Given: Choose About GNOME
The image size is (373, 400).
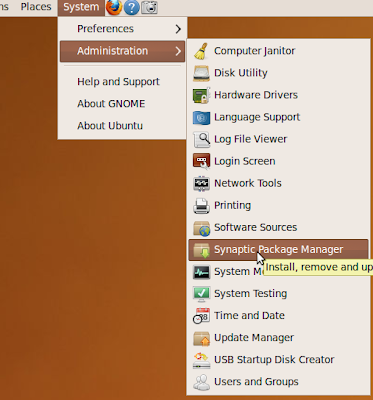Looking at the screenshot, I should 111,104.
